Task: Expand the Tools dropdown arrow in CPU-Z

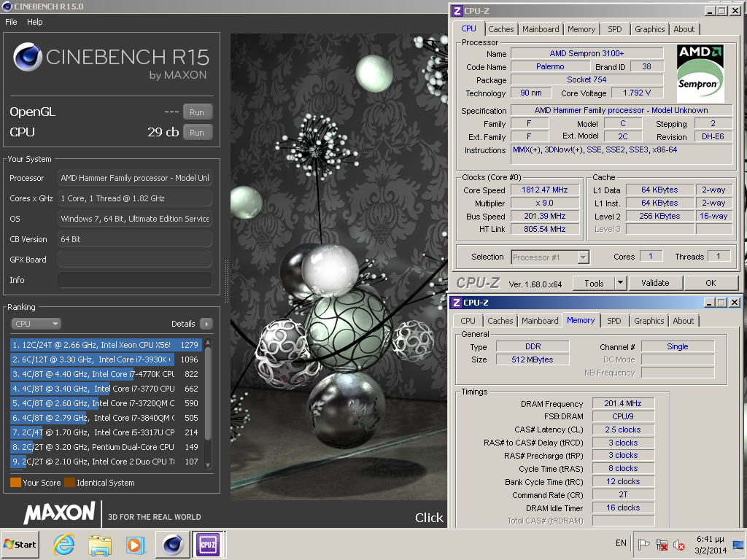Action: point(620,283)
